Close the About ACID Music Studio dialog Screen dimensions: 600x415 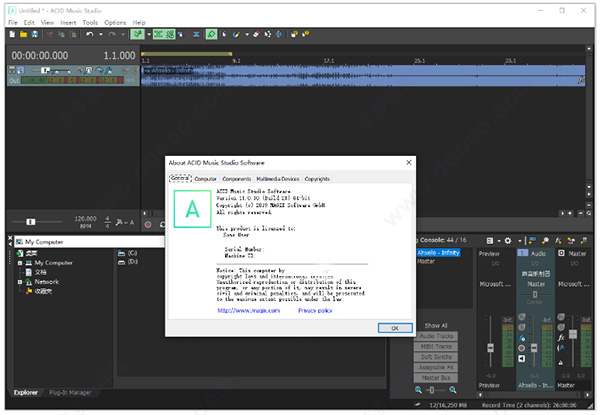(408, 163)
